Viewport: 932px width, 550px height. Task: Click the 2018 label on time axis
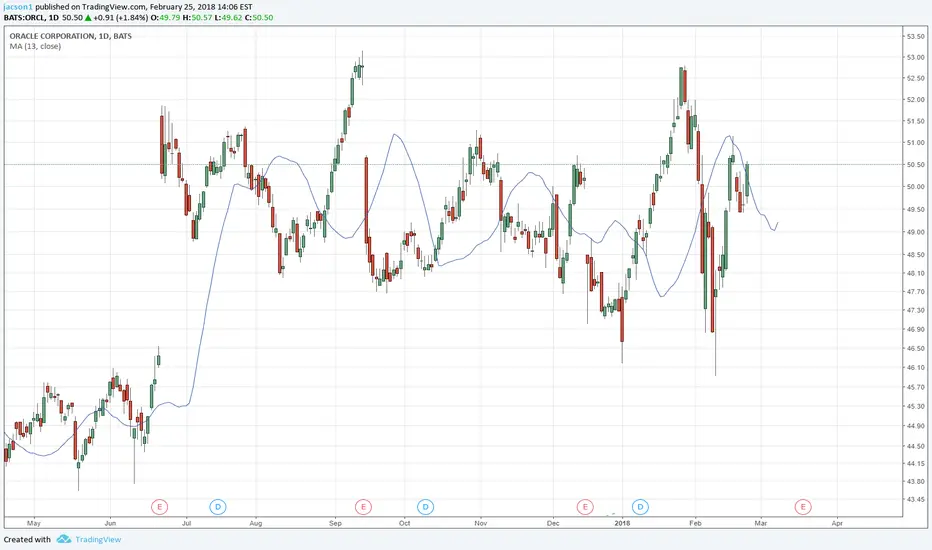(x=622, y=523)
